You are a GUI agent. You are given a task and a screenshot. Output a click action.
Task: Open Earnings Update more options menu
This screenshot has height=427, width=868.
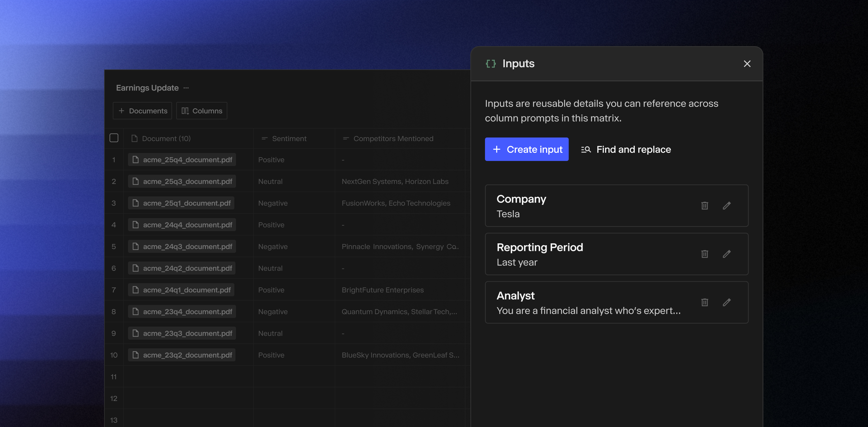(186, 88)
